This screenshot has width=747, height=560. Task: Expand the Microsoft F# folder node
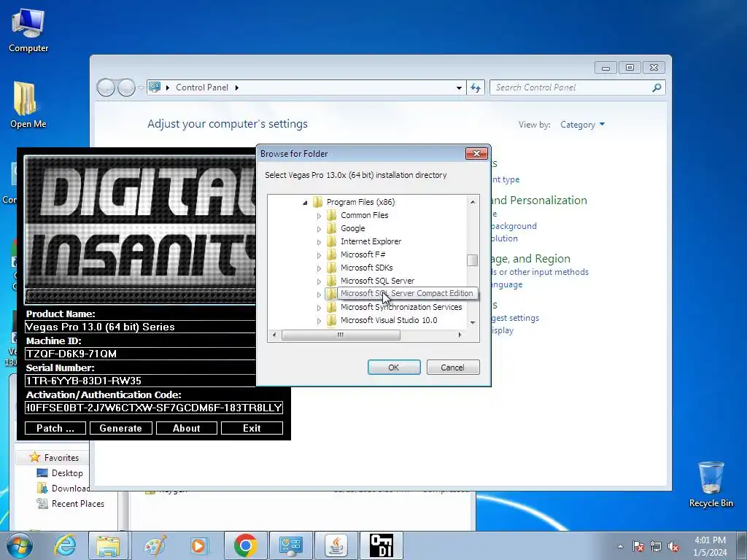(x=320, y=255)
